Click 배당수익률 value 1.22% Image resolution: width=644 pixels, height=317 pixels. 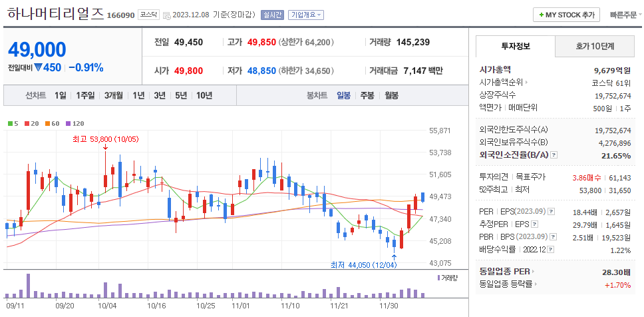(x=621, y=250)
